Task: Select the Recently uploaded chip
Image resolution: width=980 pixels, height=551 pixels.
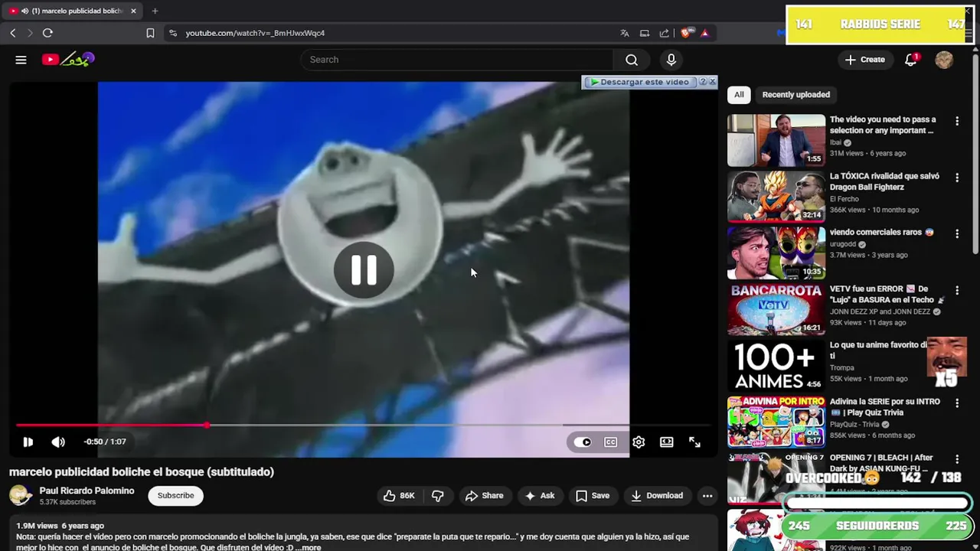Action: [796, 95]
